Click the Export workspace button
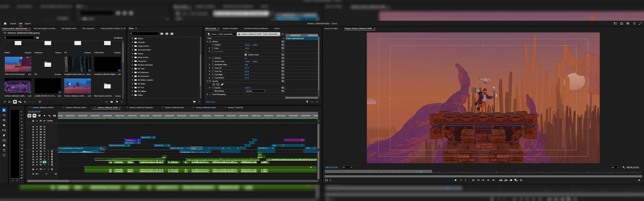 pos(28,24)
